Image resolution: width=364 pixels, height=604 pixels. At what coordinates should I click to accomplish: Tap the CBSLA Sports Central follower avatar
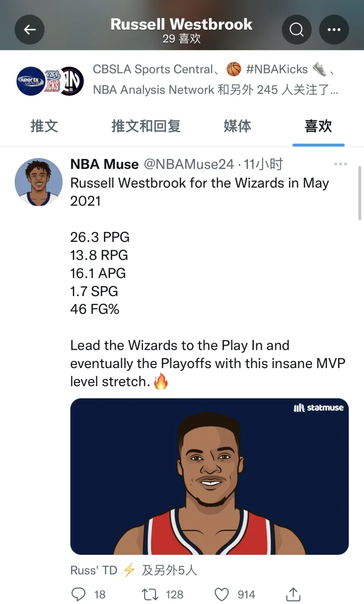pos(31,81)
